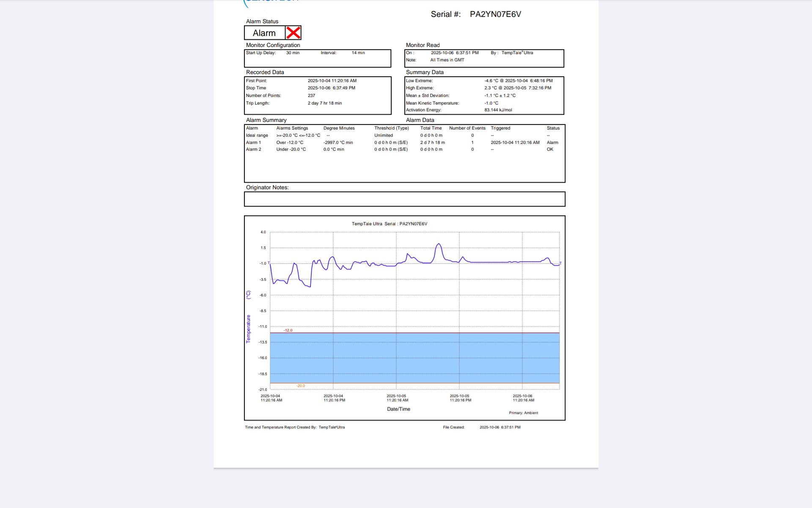Click the red X alarm icon
The width and height of the screenshot is (812, 508).
click(x=293, y=33)
